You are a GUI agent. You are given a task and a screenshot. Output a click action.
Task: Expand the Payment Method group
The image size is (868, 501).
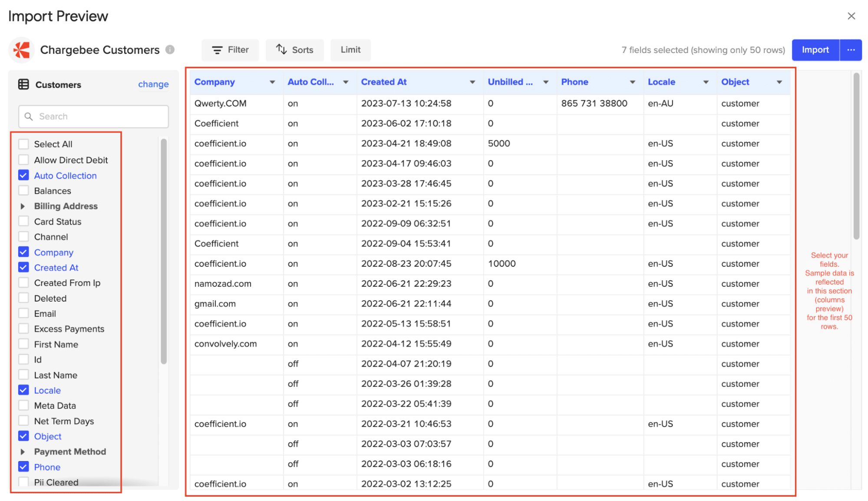(x=23, y=452)
